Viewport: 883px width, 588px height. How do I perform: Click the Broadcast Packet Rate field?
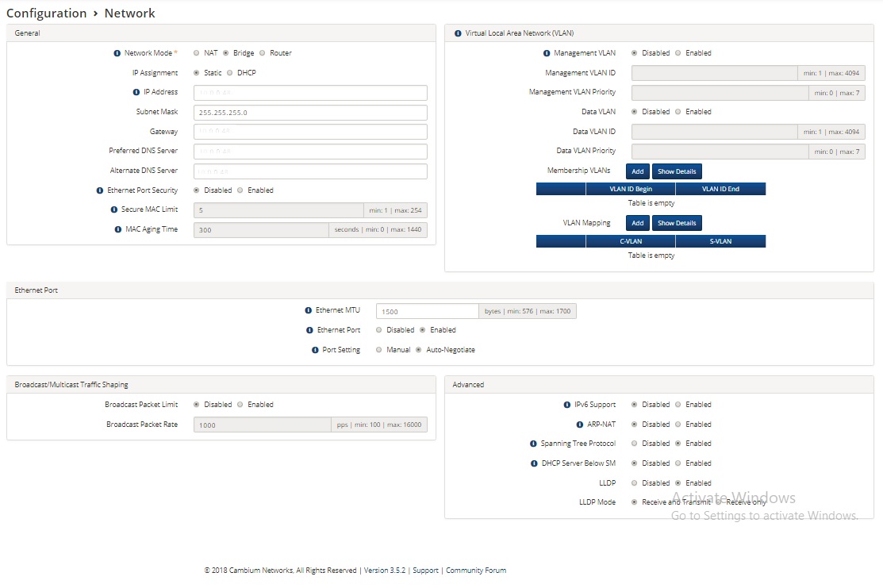[263, 425]
